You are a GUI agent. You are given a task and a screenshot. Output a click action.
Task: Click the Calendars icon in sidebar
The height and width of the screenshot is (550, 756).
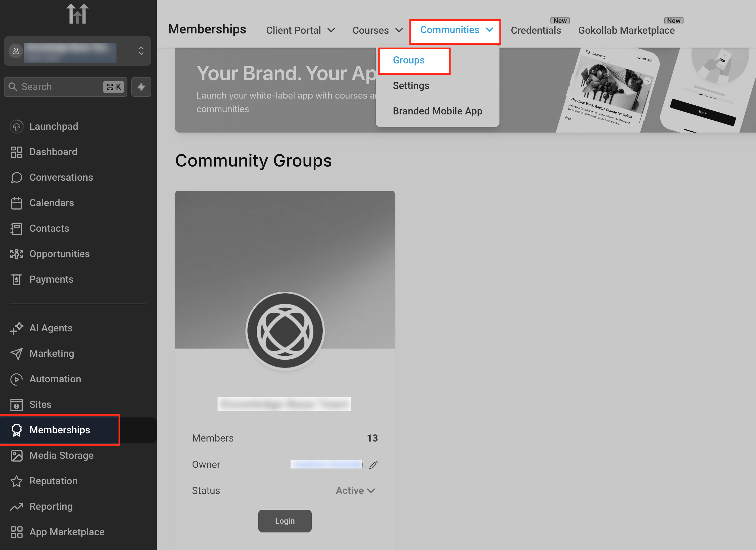coord(16,203)
